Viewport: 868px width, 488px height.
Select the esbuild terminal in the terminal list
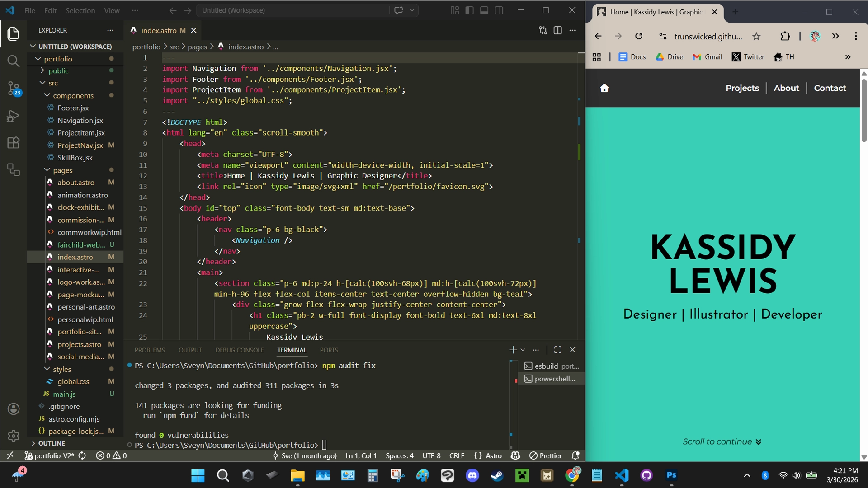[552, 366]
